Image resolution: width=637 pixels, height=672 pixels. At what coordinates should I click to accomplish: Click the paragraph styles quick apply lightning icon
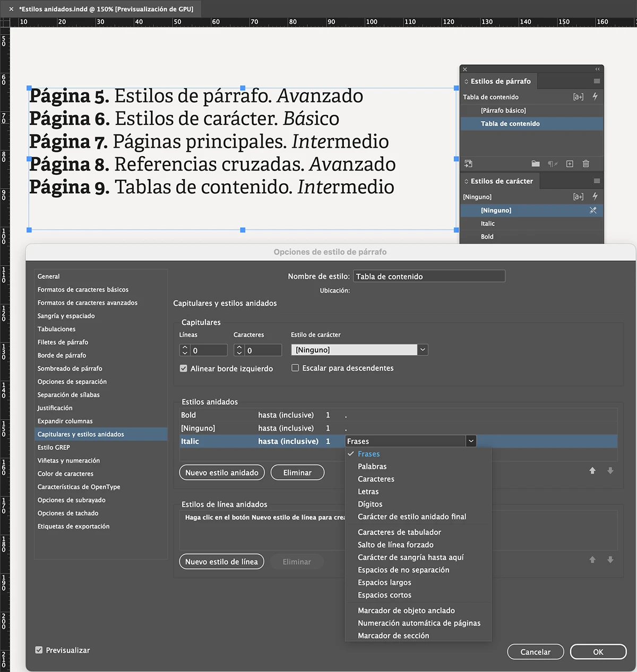(x=595, y=97)
